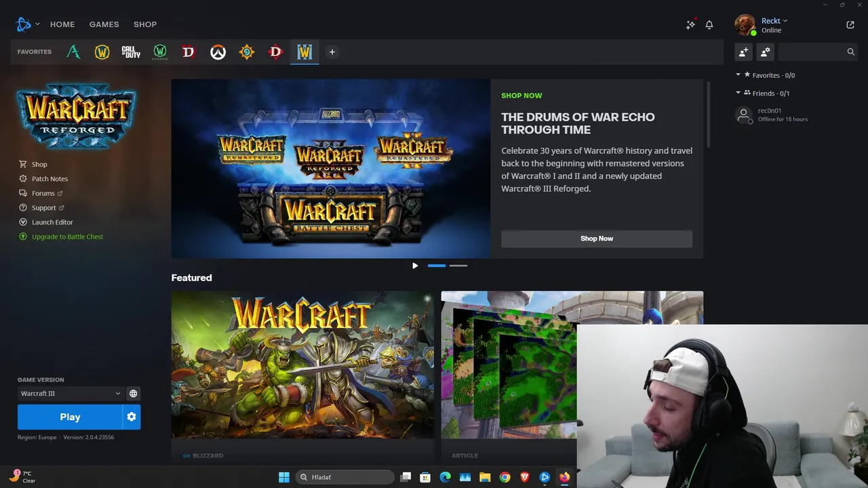Click the Add Friend icon
This screenshot has width=868, height=488.
click(x=744, y=52)
